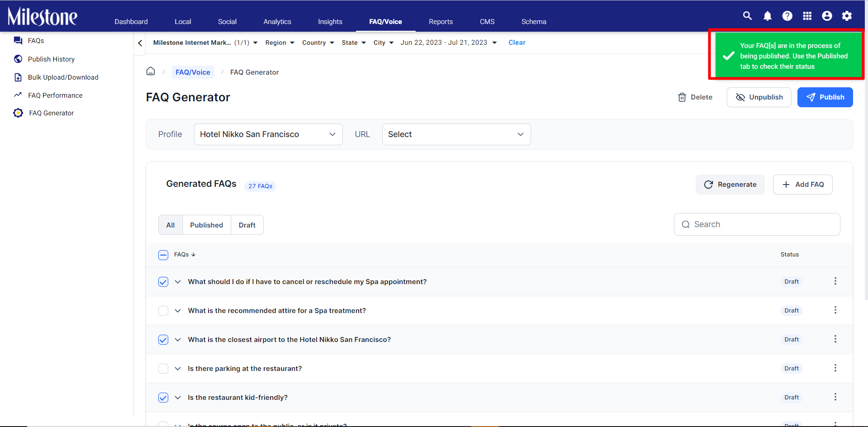
Task: Switch to the Draft tab
Action: tap(247, 225)
